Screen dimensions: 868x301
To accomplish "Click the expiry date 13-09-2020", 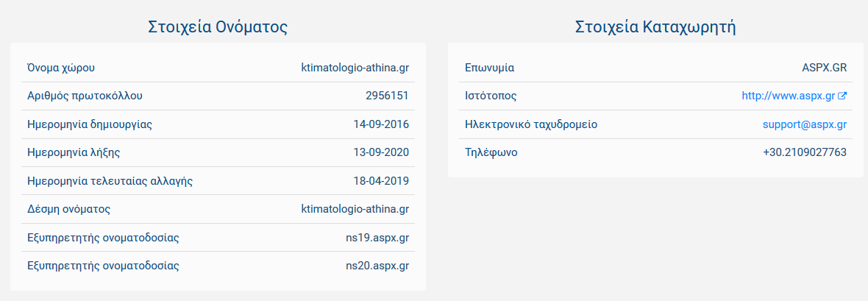I will (x=381, y=152).
